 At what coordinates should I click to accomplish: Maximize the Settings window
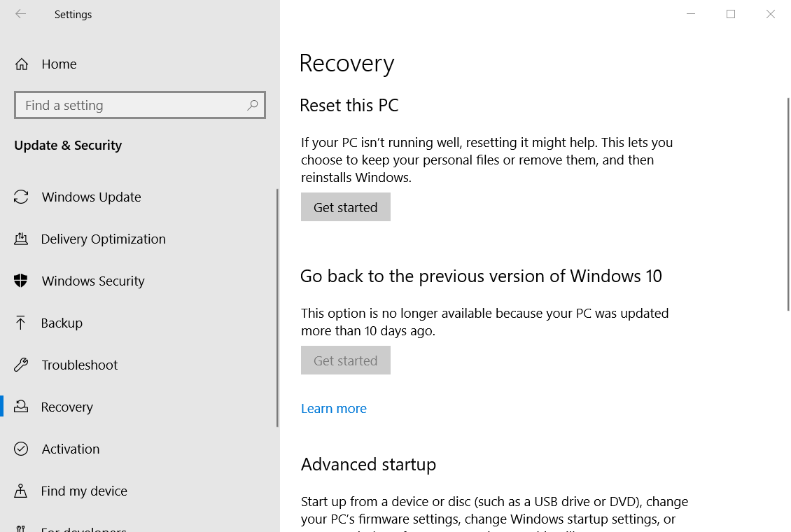click(731, 14)
